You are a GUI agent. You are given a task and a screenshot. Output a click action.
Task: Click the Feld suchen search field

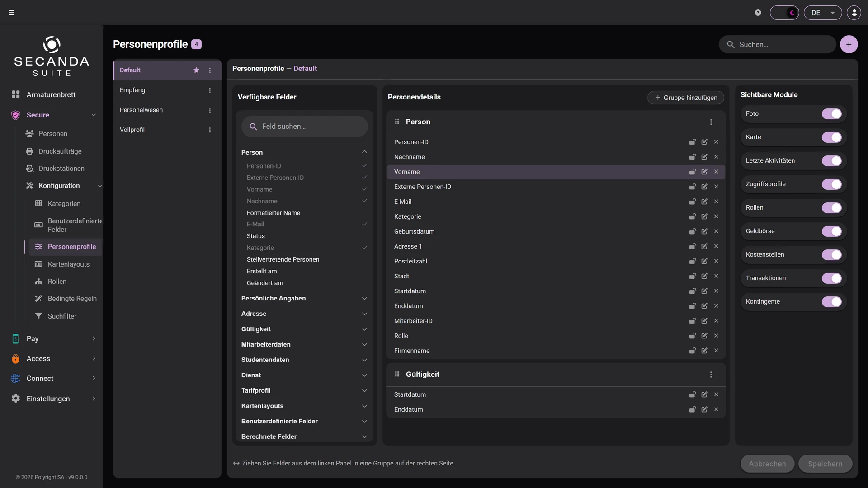point(305,127)
